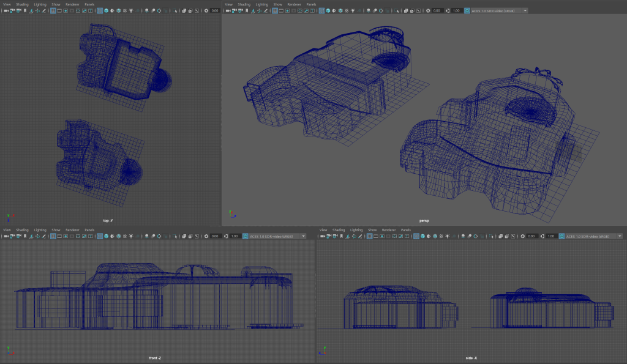Click the Exposure value field in side panel
This screenshot has width=627, height=364.
tap(531, 236)
